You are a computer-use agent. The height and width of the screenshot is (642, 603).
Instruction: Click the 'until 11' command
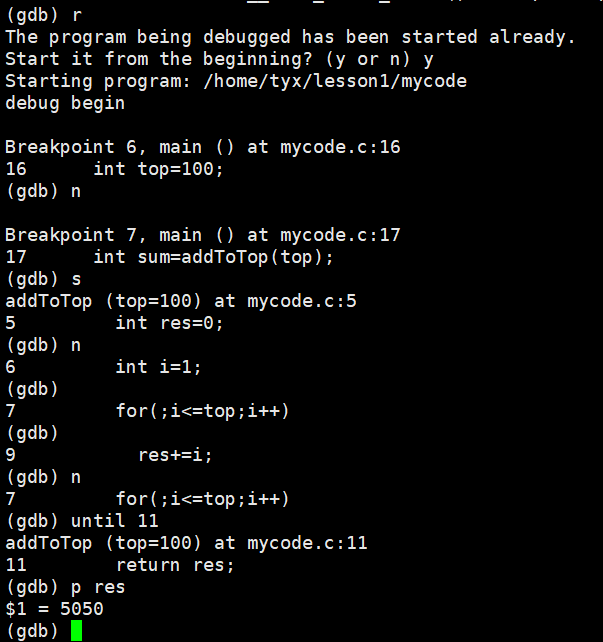pyautogui.click(x=114, y=521)
